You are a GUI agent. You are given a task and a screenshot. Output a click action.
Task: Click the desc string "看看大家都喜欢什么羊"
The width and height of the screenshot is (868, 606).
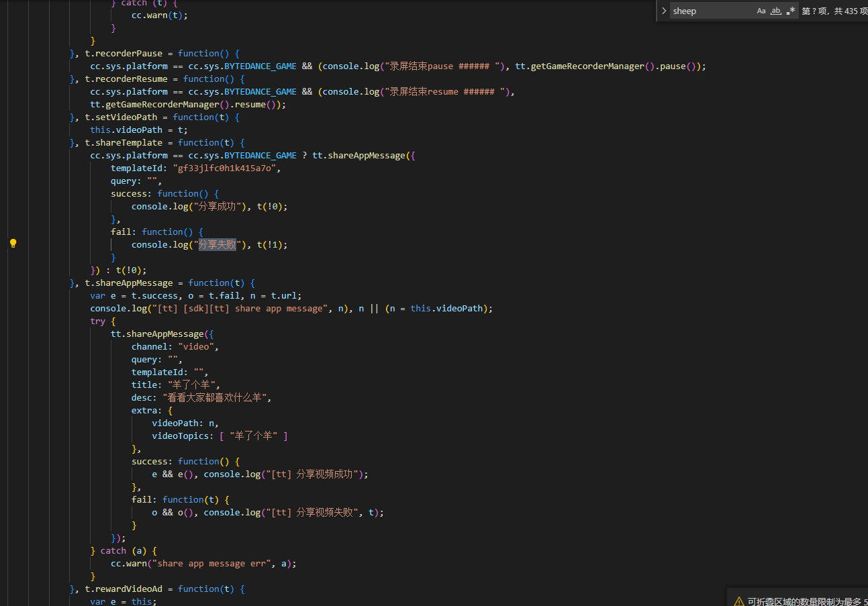tap(216, 398)
